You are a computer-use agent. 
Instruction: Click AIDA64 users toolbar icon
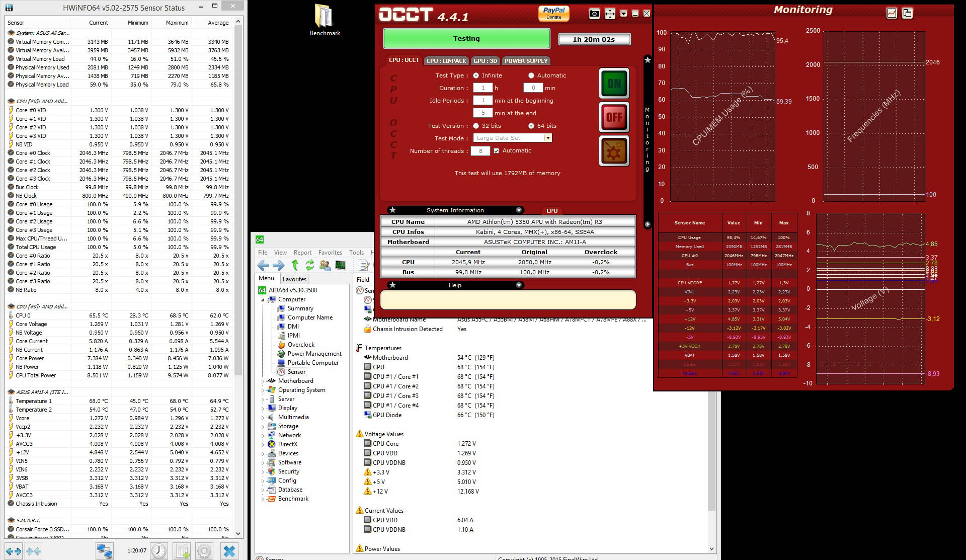click(x=325, y=265)
